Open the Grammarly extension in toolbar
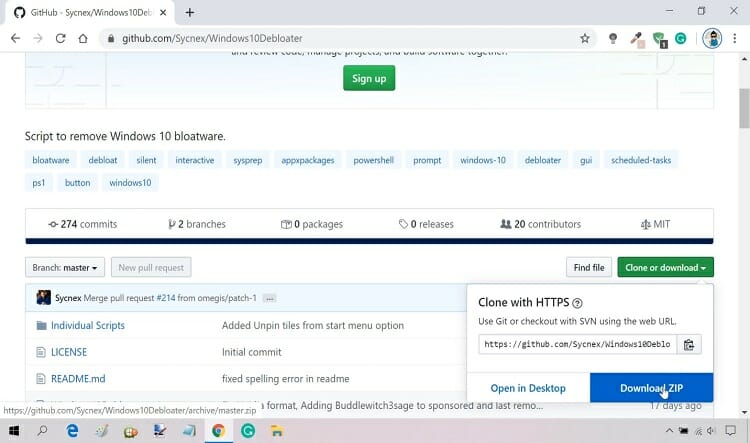The width and height of the screenshot is (750, 443). tap(681, 38)
